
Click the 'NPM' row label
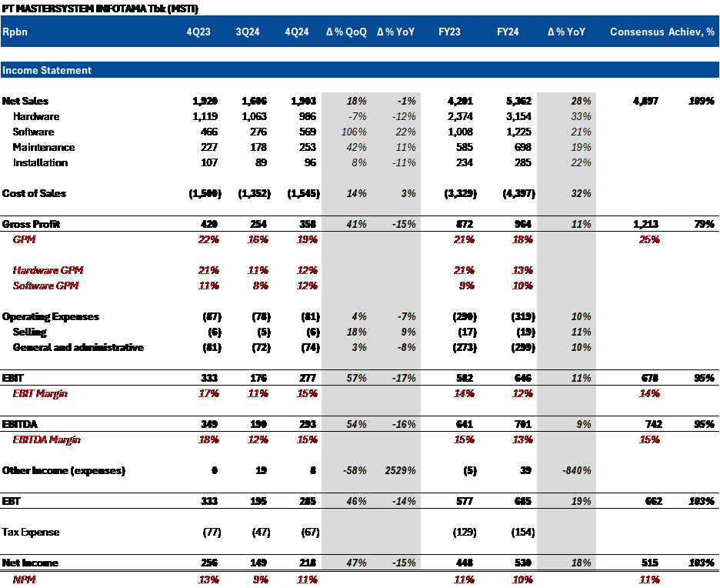coord(25,580)
